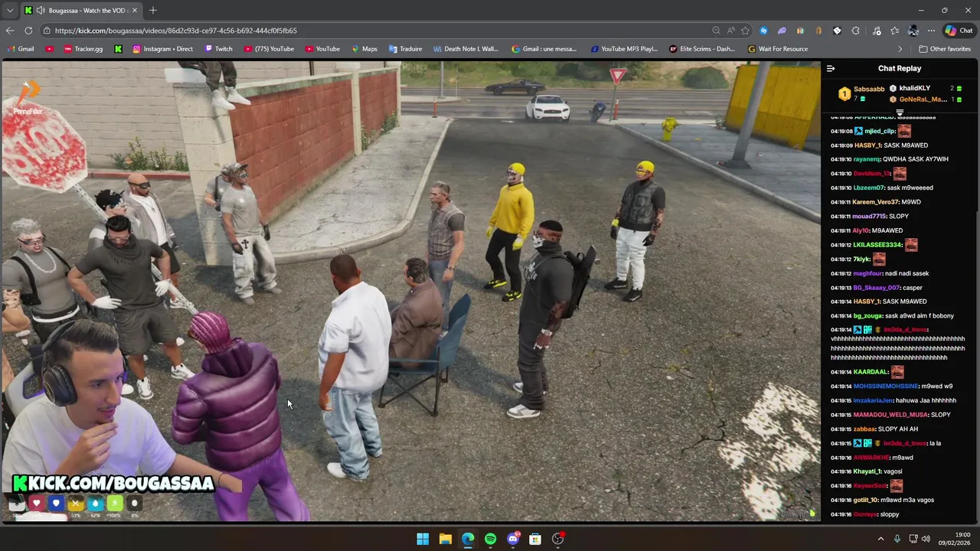
Task: Open the Shazam extension icon
Action: pos(763,31)
